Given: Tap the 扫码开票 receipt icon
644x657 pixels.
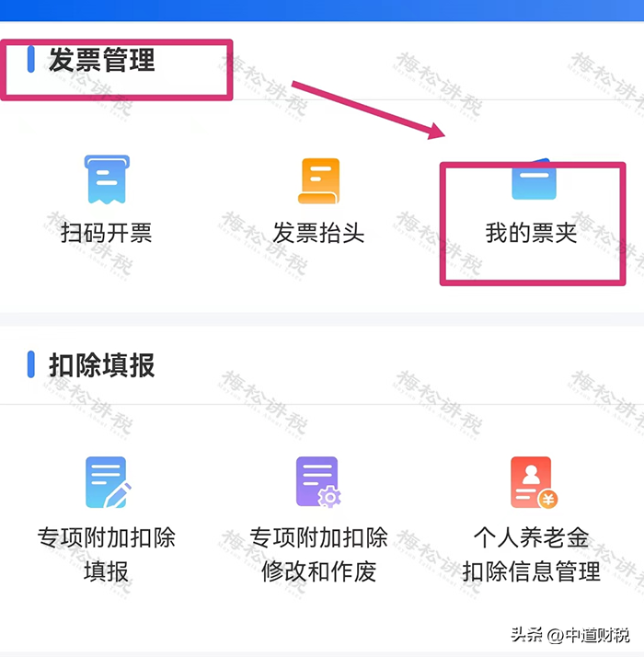Looking at the screenshot, I should [x=107, y=179].
